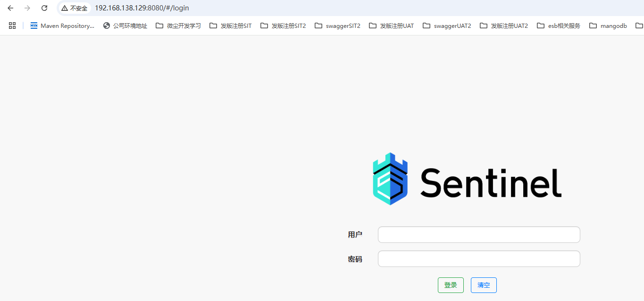Focus the 用户 username input field

tap(479, 235)
